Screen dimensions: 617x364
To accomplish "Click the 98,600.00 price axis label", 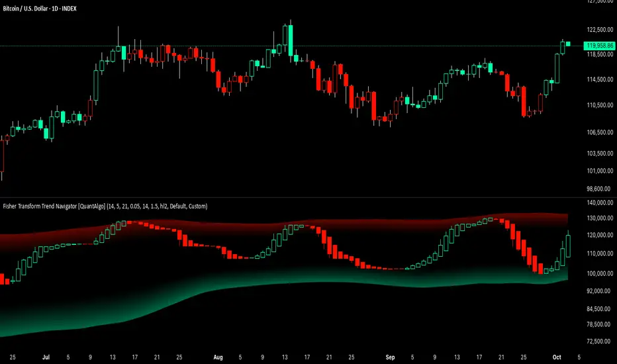I will [600, 189].
